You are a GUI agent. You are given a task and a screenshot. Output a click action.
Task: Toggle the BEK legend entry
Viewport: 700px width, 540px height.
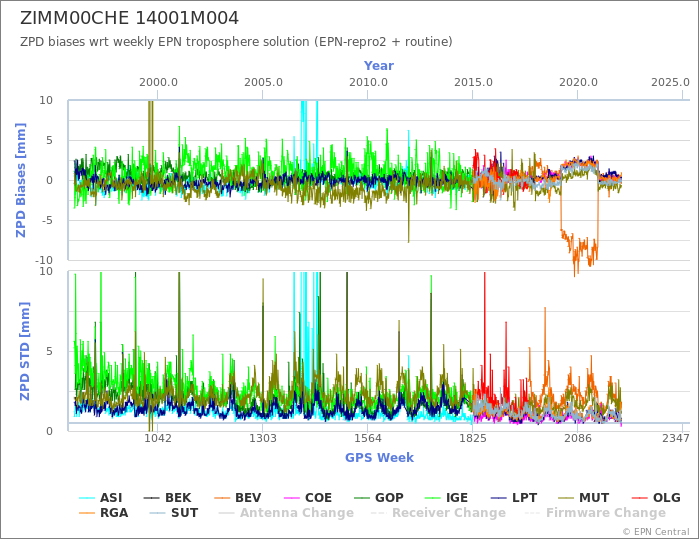click(167, 497)
